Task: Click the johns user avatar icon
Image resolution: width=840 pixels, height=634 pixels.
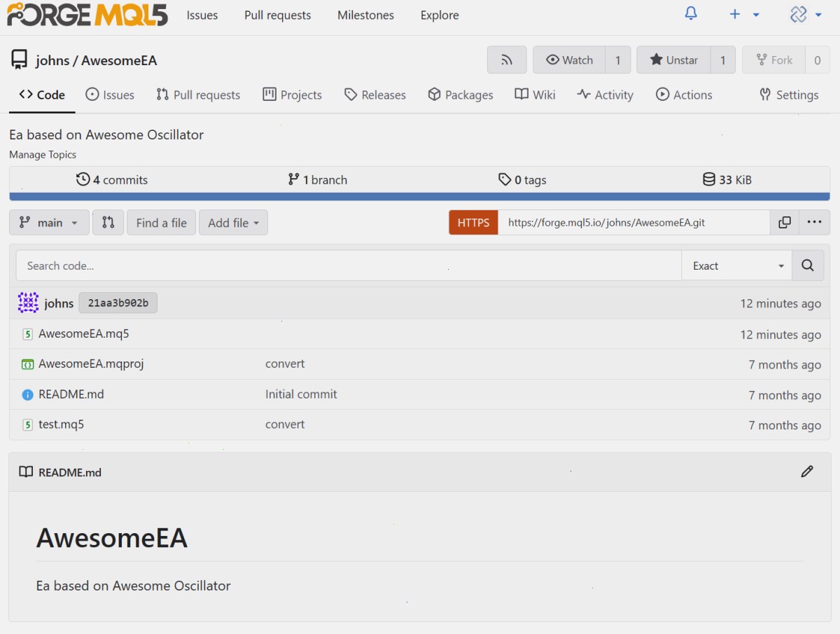Action: (28, 303)
